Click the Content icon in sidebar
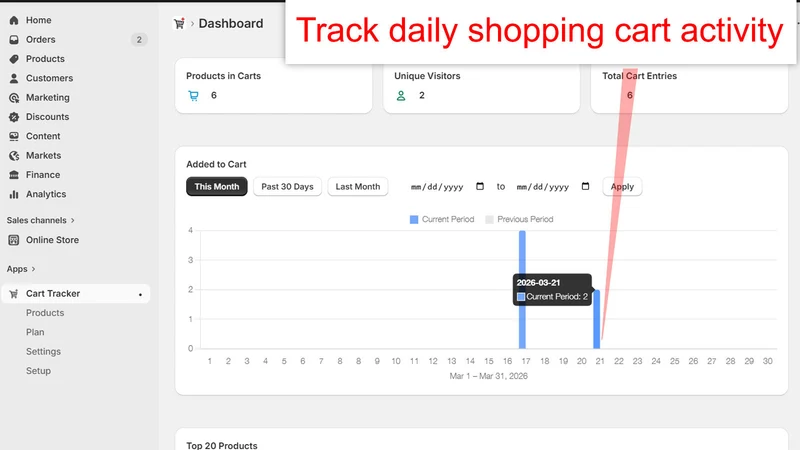800x450 pixels. click(14, 137)
